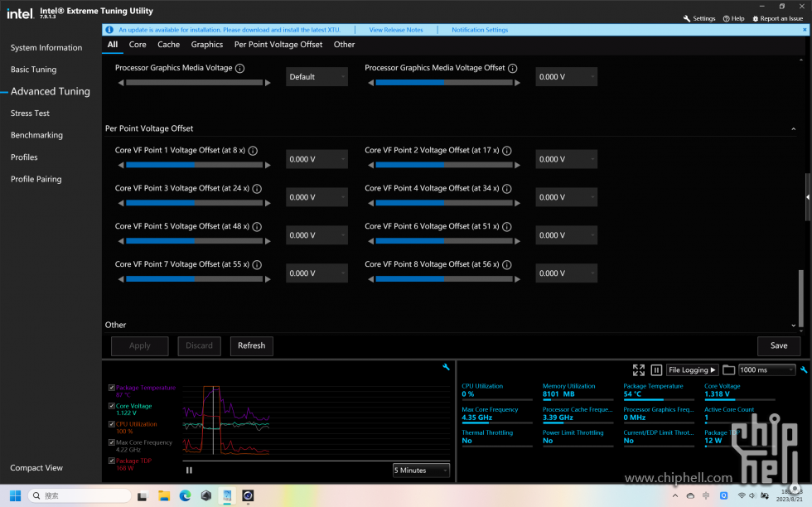Toggle Max Core Frequency graph checkbox
Screen dimensions: 812x507
[111, 442]
